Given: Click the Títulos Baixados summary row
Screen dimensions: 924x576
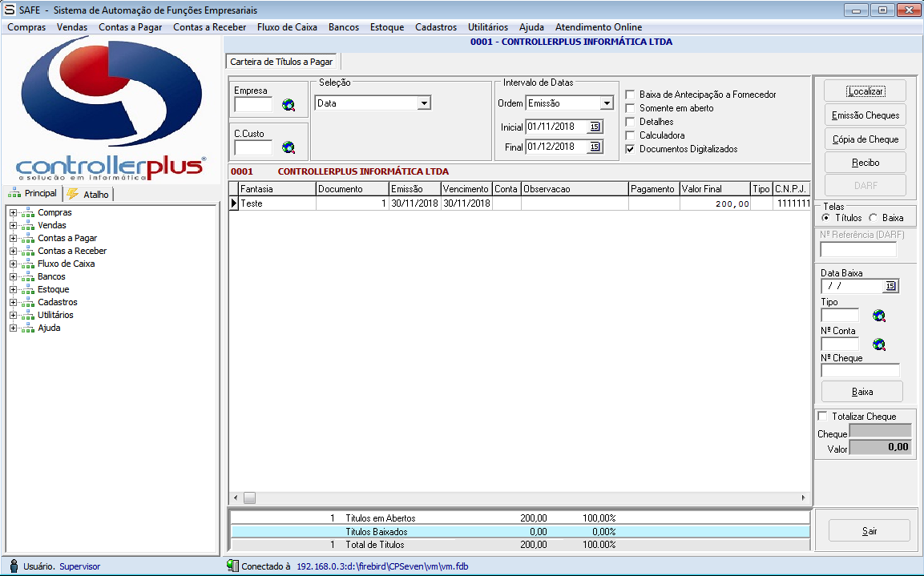Looking at the screenshot, I should click(520, 532).
